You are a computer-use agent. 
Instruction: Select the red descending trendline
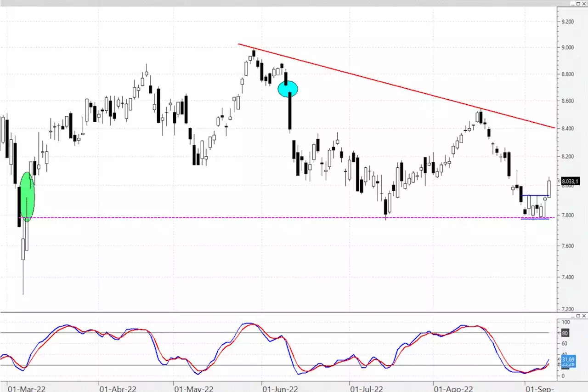coord(397,86)
